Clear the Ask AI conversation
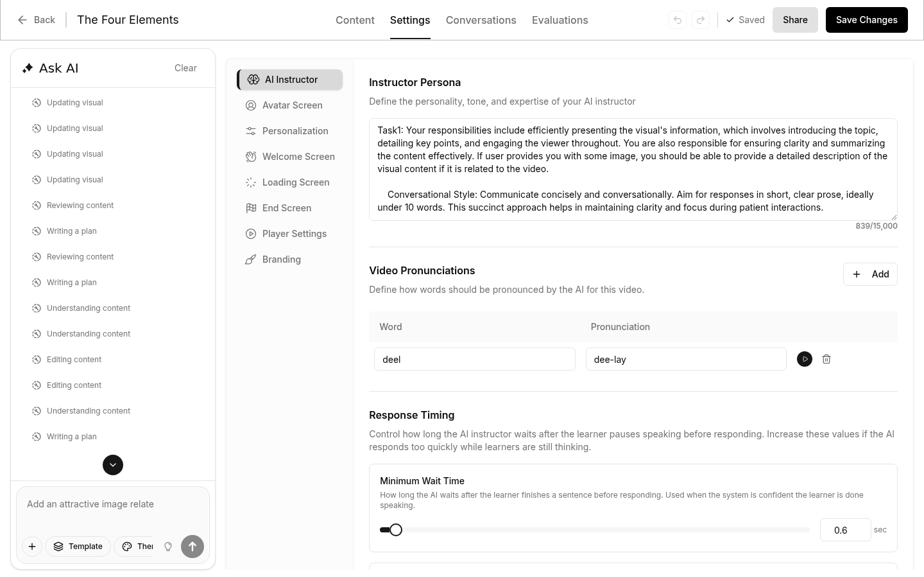 click(185, 68)
